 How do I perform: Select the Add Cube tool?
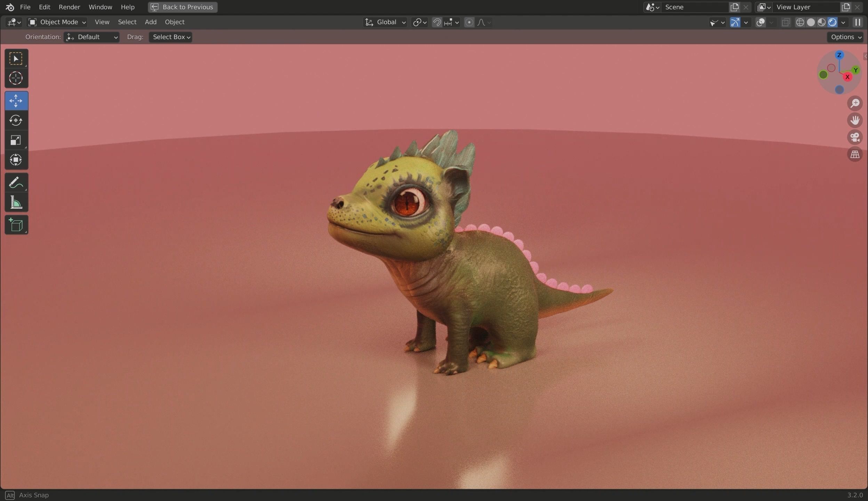(x=16, y=225)
